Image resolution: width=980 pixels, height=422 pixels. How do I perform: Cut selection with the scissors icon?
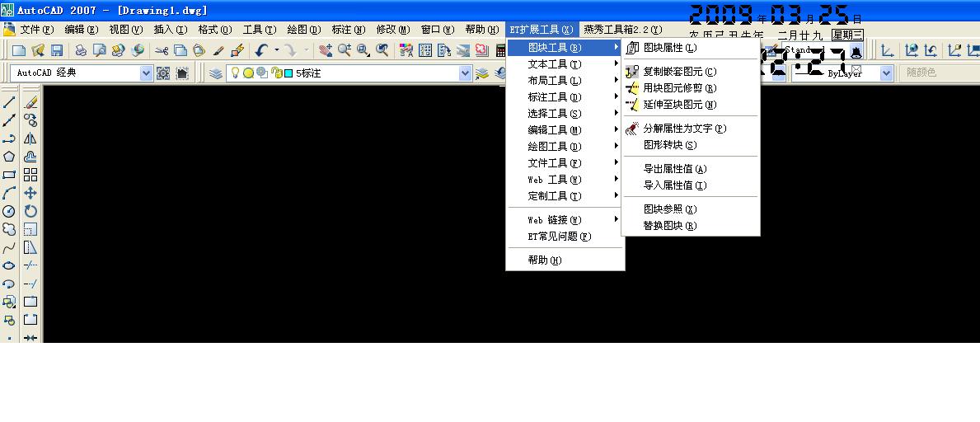[162, 50]
